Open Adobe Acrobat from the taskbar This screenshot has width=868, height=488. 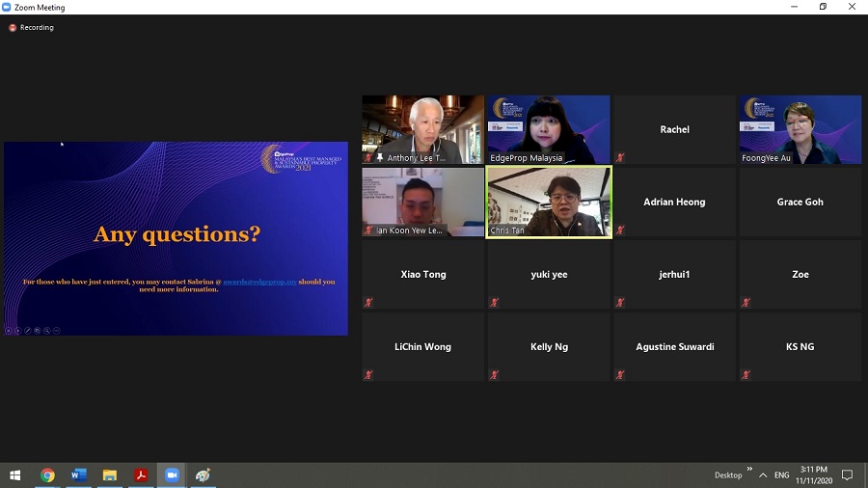[x=141, y=475]
